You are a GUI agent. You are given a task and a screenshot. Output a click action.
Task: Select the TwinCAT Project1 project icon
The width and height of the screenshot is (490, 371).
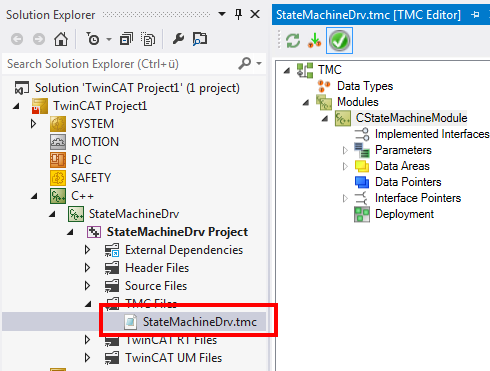[x=40, y=106]
